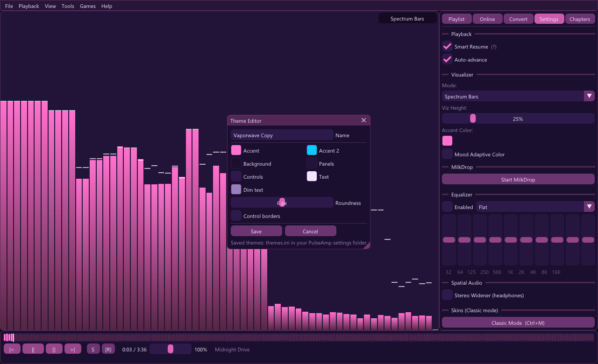This screenshot has width=598, height=364.
Task: Cancel the Theme Editor changes
Action: click(310, 231)
